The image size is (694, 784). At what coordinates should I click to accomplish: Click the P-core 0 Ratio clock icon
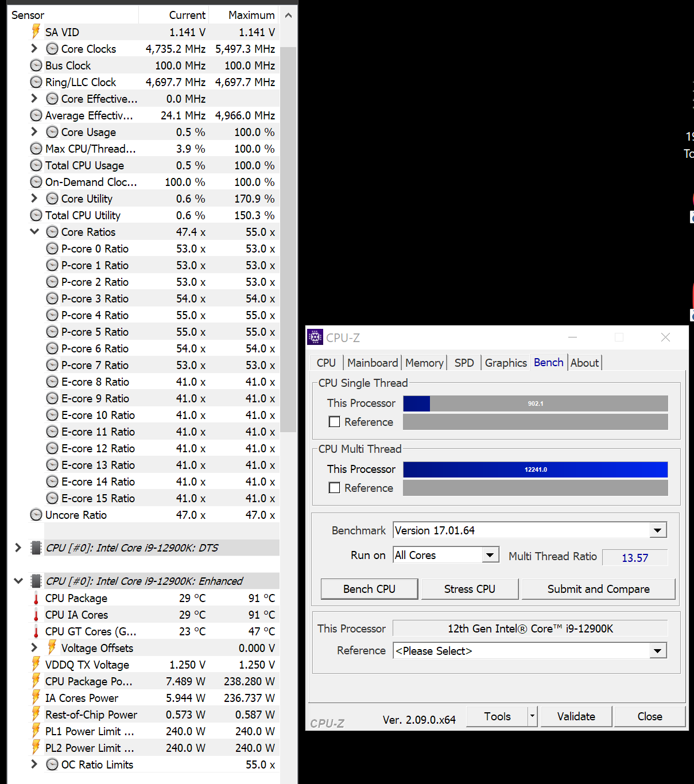(x=52, y=249)
